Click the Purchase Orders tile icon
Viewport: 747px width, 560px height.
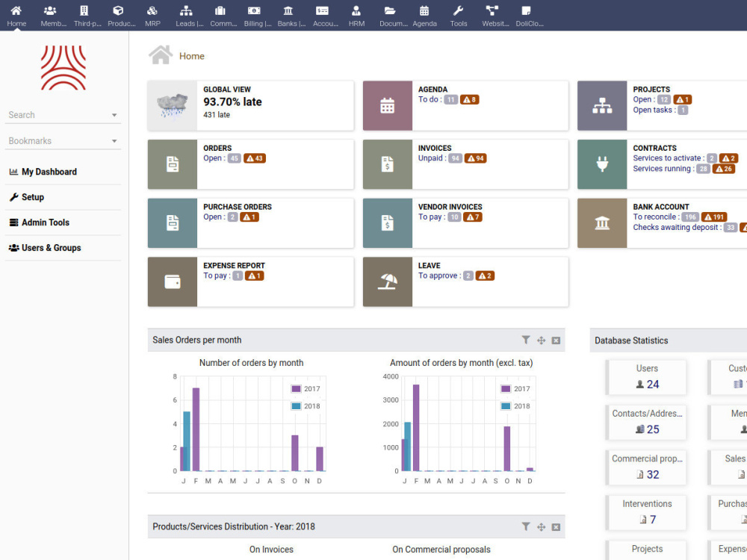point(172,223)
